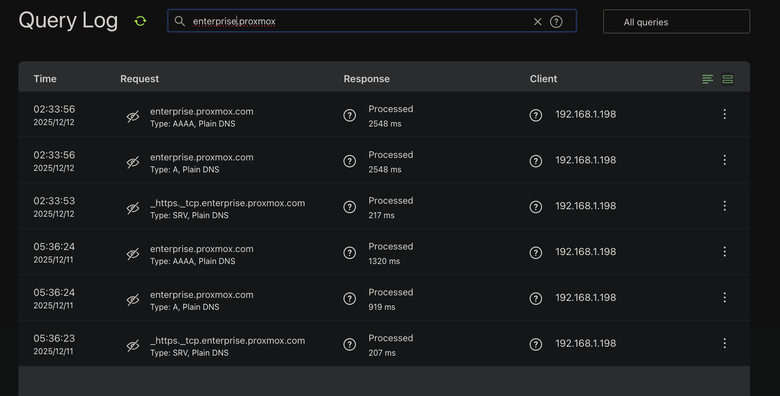Click crossed-eye icon in 02:33:53 SRV row
Screen dimensions: 780x396
pyautogui.click(x=132, y=208)
